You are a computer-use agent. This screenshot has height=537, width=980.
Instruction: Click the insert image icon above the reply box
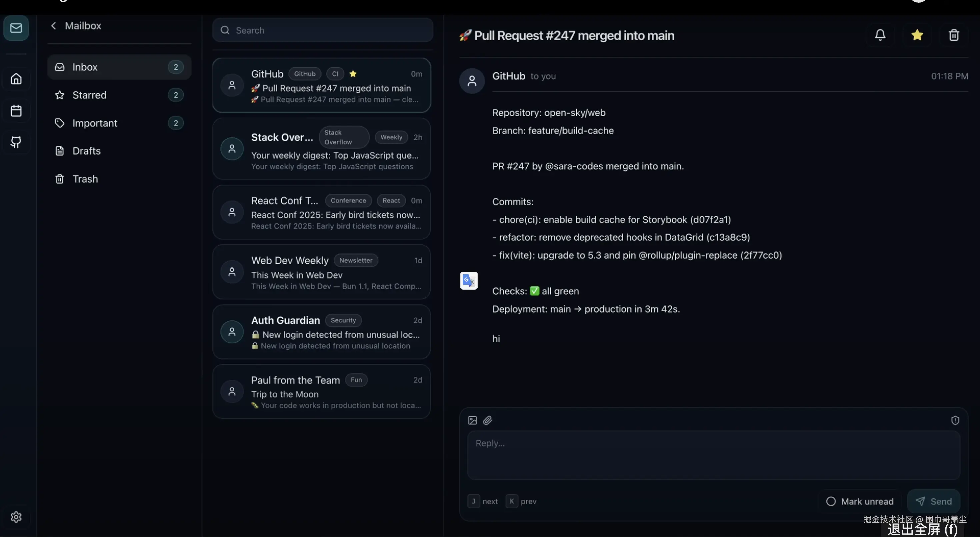tap(472, 420)
